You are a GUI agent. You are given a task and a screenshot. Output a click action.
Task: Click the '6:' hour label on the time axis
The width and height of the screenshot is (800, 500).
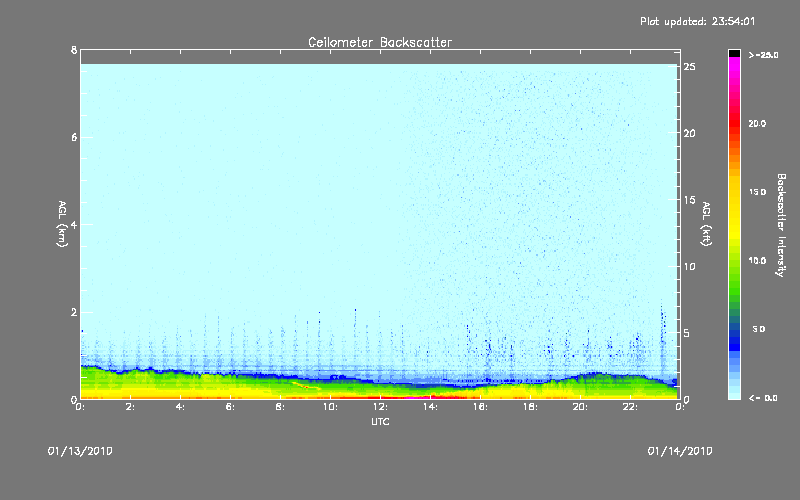click(231, 407)
